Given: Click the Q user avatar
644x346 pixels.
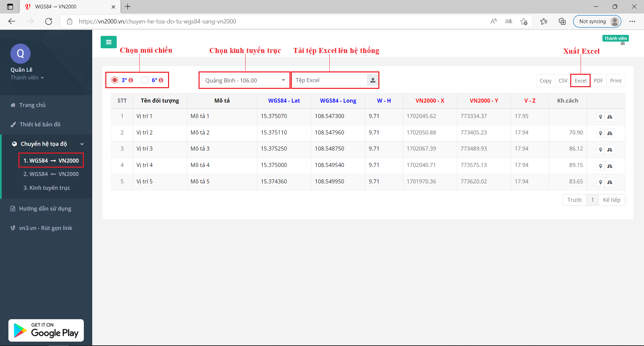Looking at the screenshot, I should pos(20,54).
